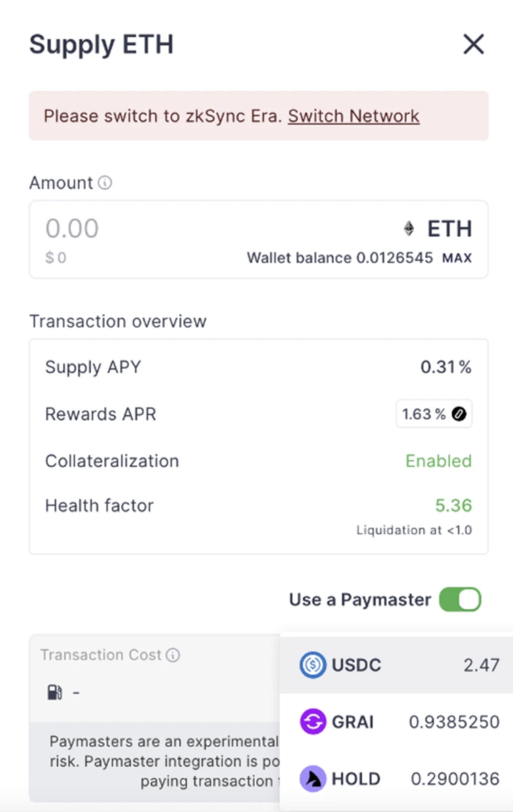Click the green Enabled collateralization status
This screenshot has height=812, width=513.
click(438, 461)
